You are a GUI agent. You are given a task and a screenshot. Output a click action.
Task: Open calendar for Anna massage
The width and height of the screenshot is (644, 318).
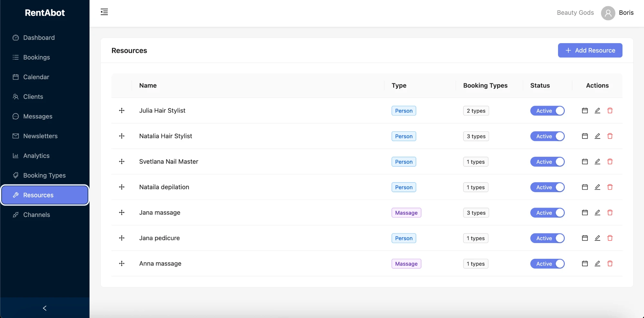[585, 263]
